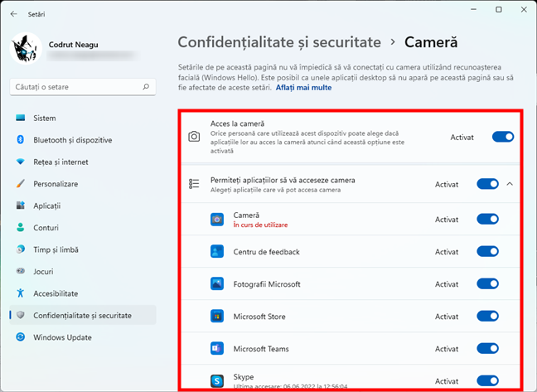Focus the 'Căutați o setare' search field

point(83,87)
